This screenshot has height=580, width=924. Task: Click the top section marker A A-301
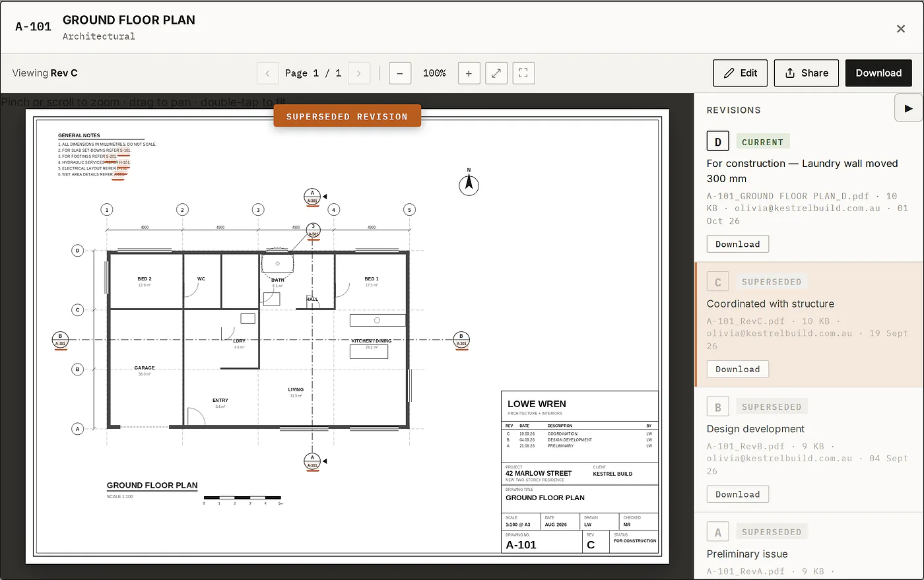312,197
